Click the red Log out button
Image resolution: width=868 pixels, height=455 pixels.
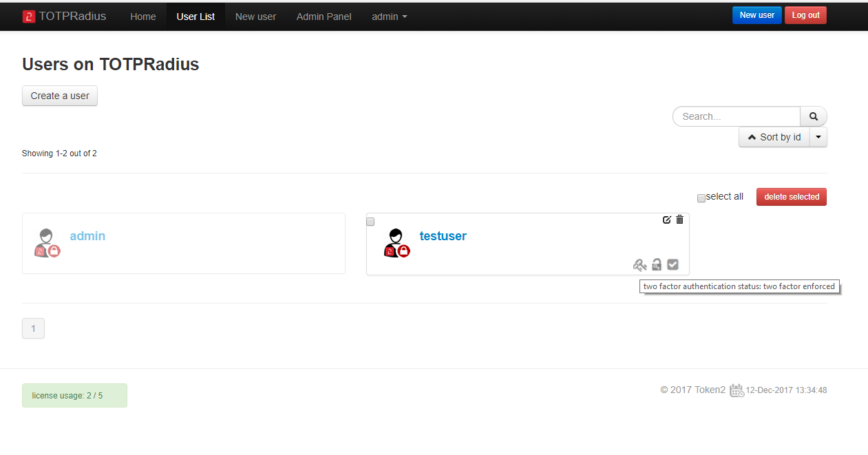click(x=805, y=15)
